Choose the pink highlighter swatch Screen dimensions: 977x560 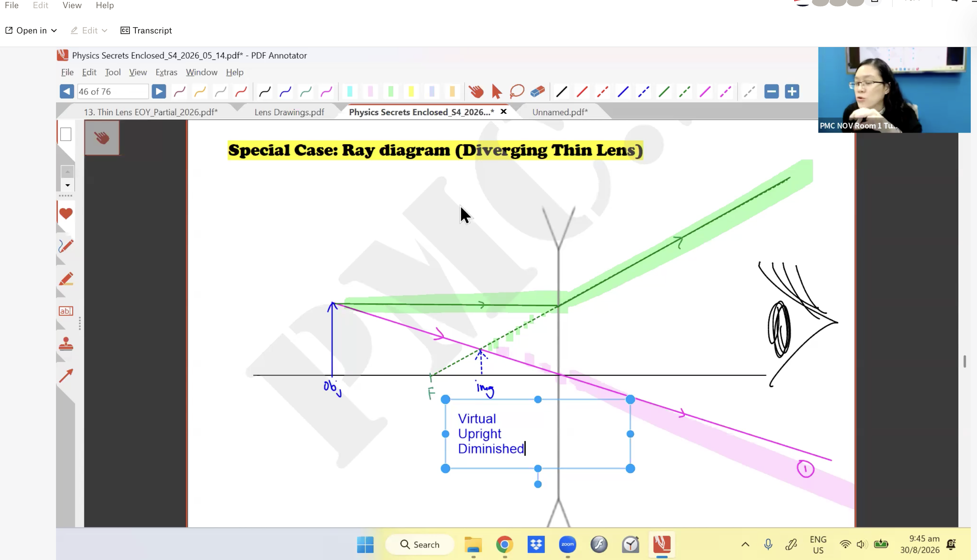point(370,91)
